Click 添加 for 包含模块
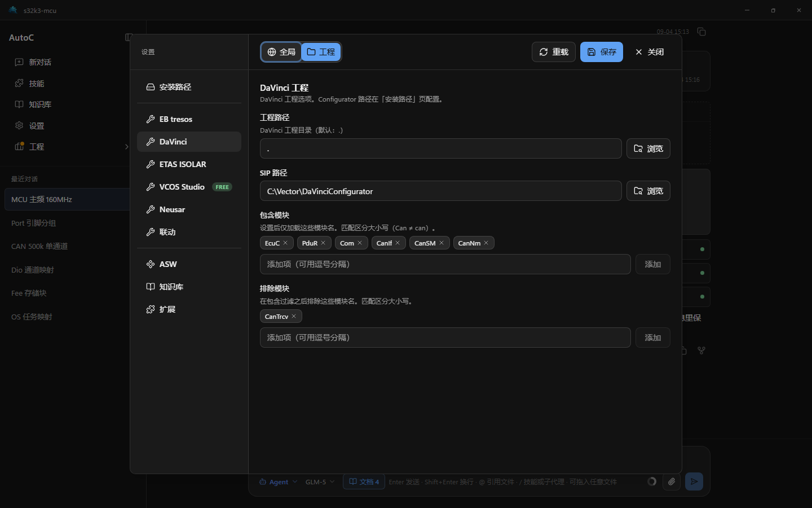 point(653,264)
